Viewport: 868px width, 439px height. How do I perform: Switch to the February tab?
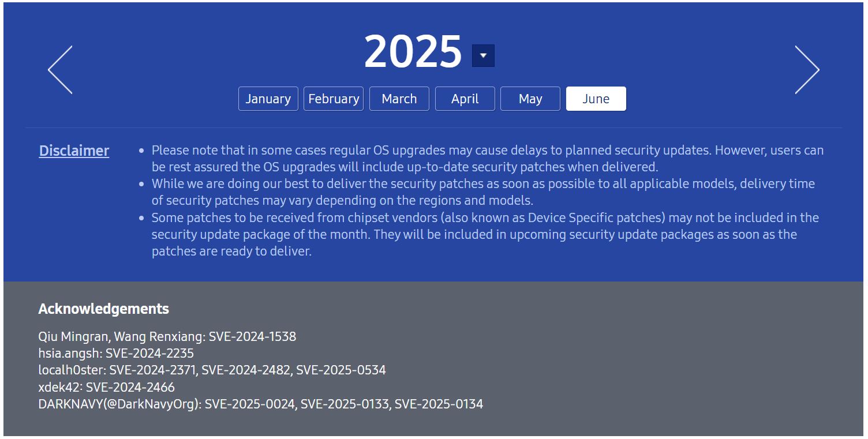334,99
